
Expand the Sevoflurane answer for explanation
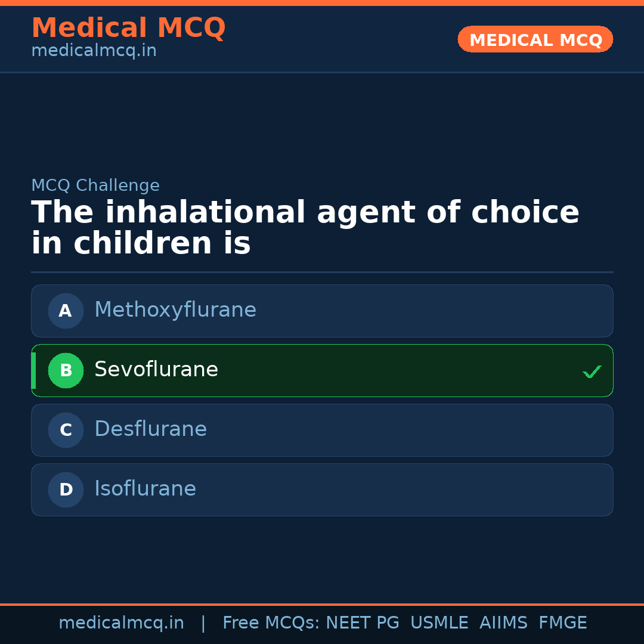click(322, 370)
